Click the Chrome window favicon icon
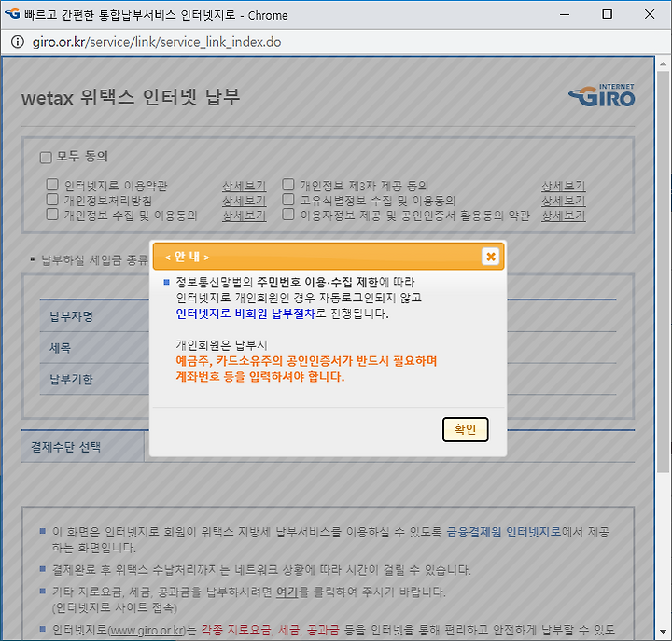The width and height of the screenshot is (672, 641). pyautogui.click(x=12, y=14)
